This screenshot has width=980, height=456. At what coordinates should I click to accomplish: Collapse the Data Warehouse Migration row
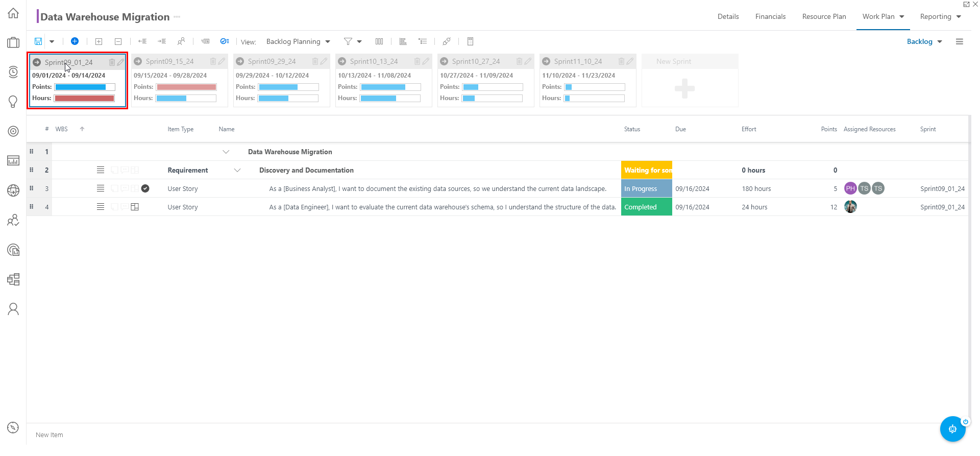[226, 152]
